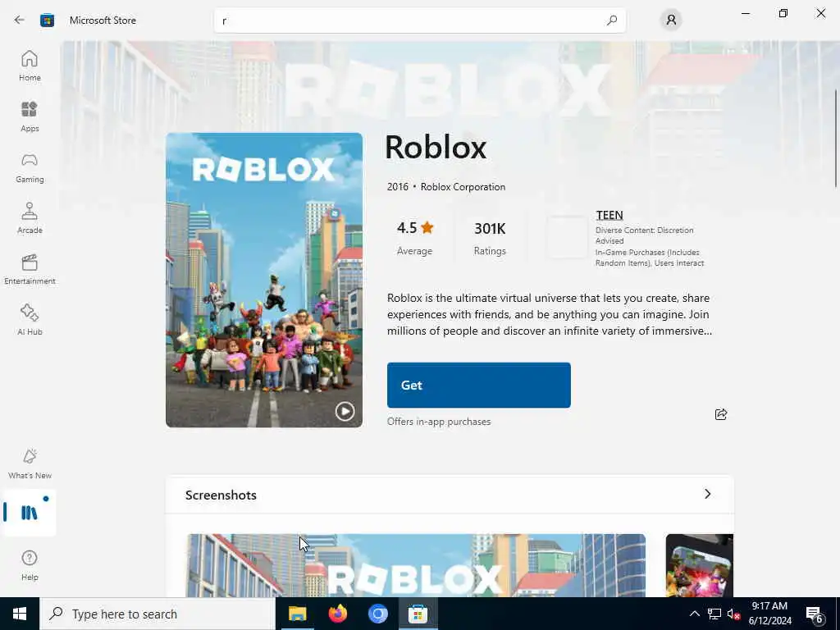Open Help in the sidebar
The height and width of the screenshot is (630, 840).
coord(30,566)
